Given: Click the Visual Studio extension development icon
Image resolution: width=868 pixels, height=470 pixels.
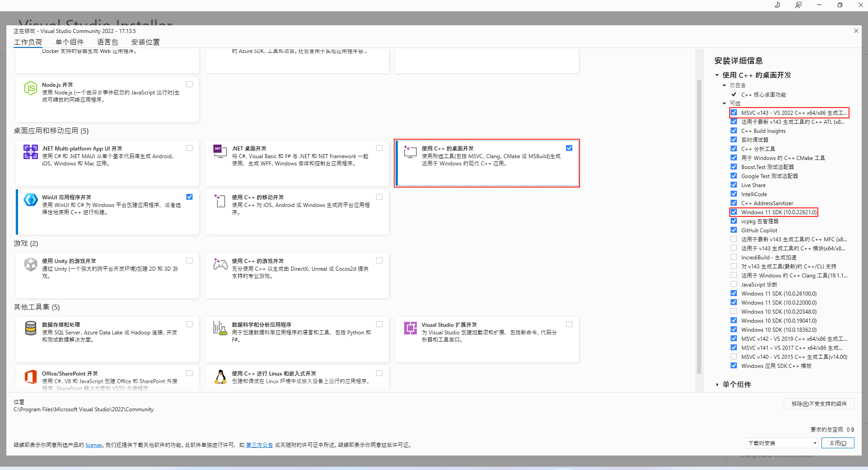Looking at the screenshot, I should (x=410, y=328).
